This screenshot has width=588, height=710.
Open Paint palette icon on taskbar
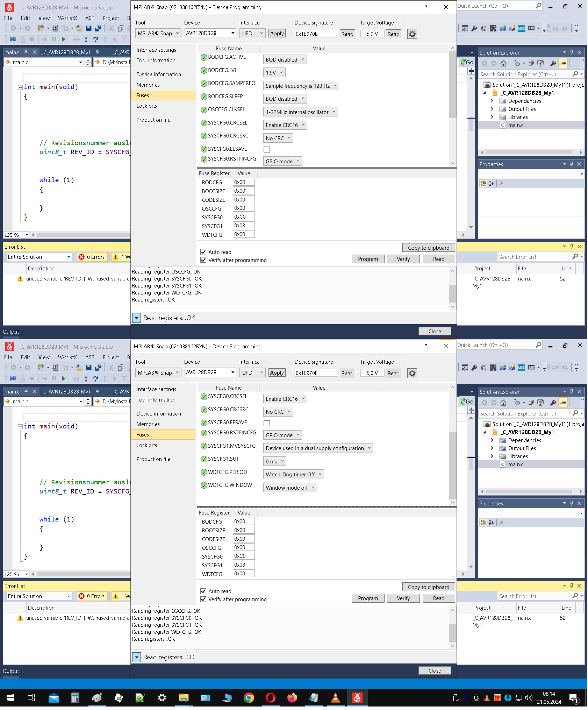pos(97,698)
